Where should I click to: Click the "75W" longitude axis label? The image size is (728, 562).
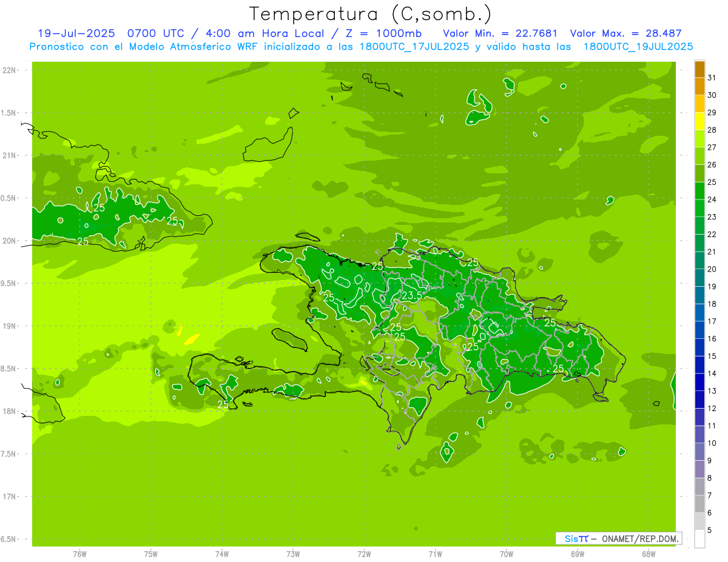click(151, 554)
